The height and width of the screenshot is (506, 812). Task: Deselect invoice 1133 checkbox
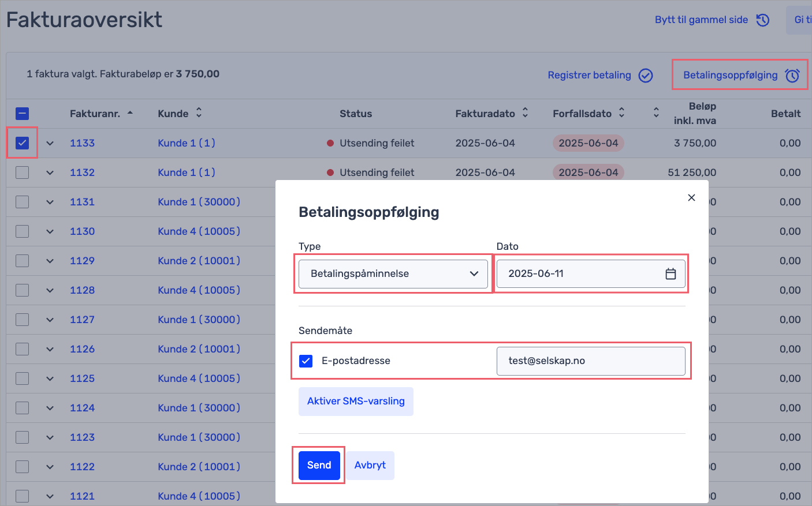(23, 143)
